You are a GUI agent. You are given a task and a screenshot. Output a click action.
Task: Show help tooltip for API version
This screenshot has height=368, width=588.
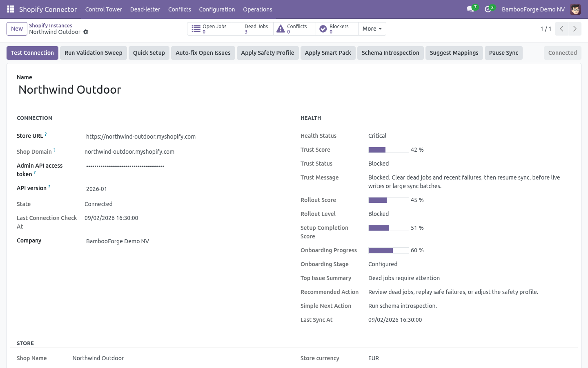[49, 186]
